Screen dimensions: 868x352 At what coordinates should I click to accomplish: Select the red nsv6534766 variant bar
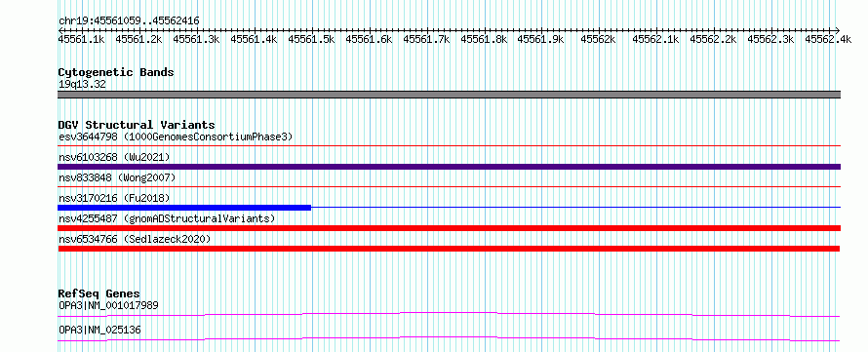click(449, 249)
